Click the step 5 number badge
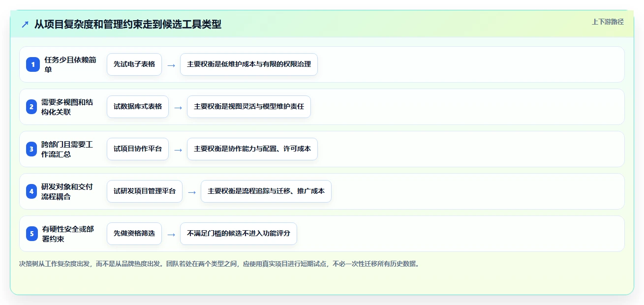Screen dimensions: 644x305 [x=32, y=234]
